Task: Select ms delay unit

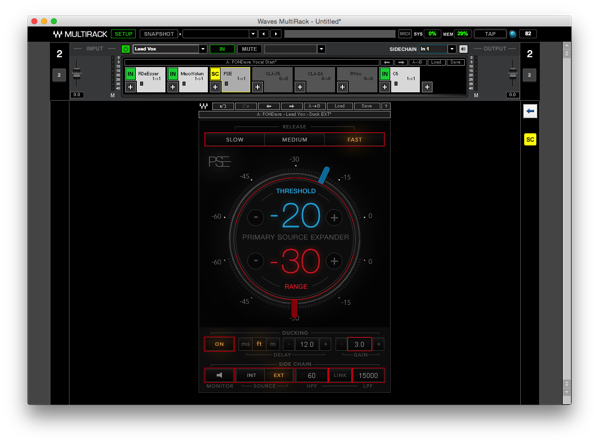Action: 245,344
